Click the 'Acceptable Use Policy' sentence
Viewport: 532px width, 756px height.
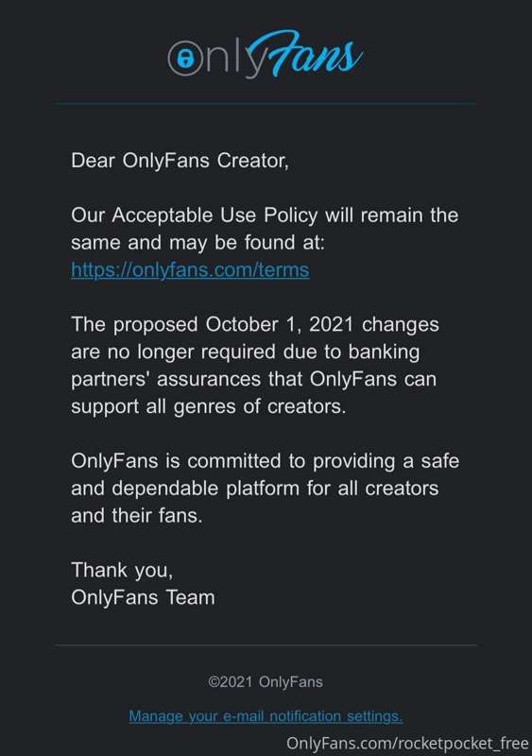point(265,215)
